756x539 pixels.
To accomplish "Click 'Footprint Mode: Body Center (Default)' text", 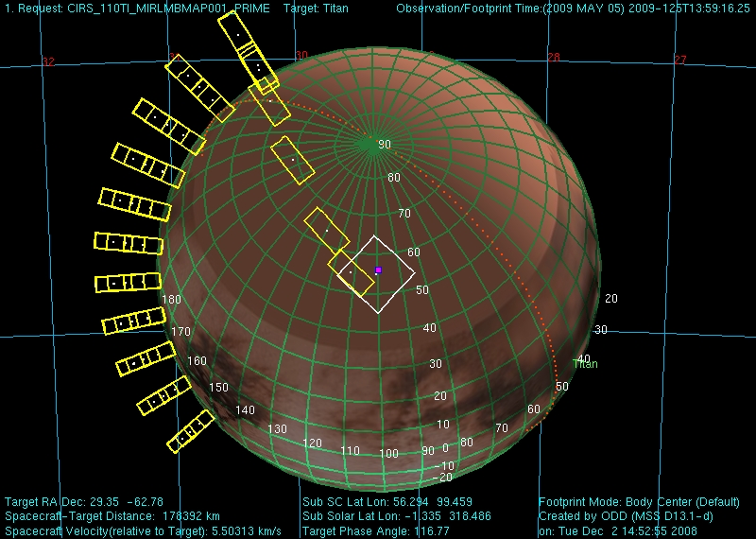I will point(639,502).
